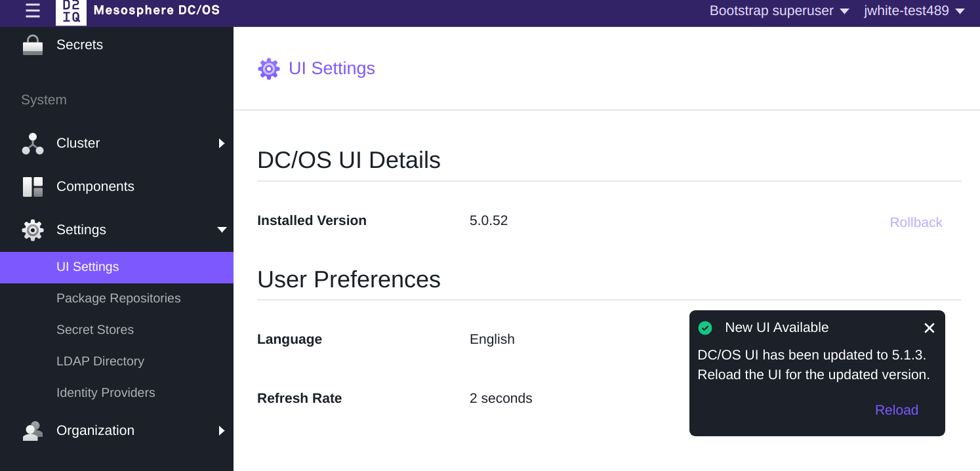
Task: Open the Bootstrap superuser dropdown
Action: point(779,10)
